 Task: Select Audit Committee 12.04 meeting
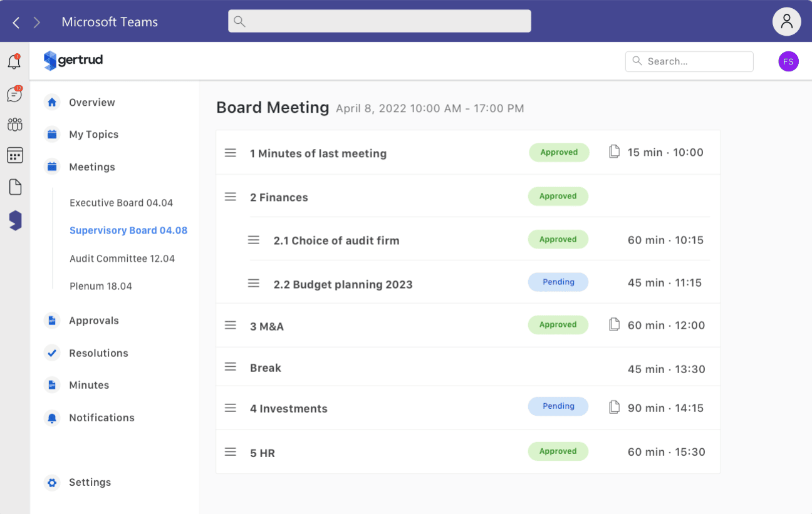click(122, 259)
